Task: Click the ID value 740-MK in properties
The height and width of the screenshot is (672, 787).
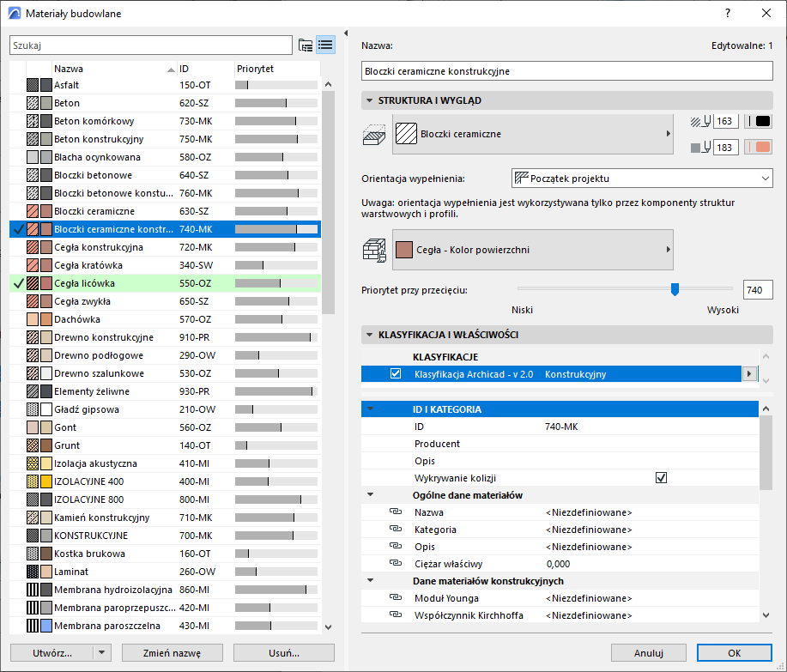Action: click(x=561, y=427)
